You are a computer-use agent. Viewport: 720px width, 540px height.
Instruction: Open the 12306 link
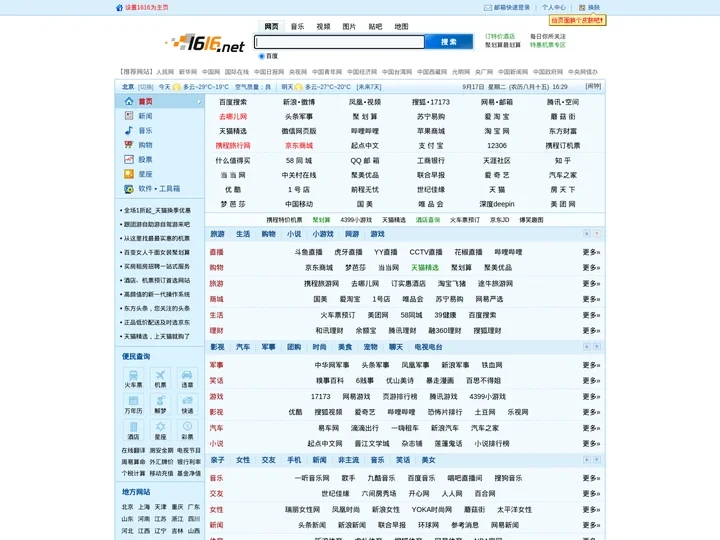pyautogui.click(x=497, y=146)
